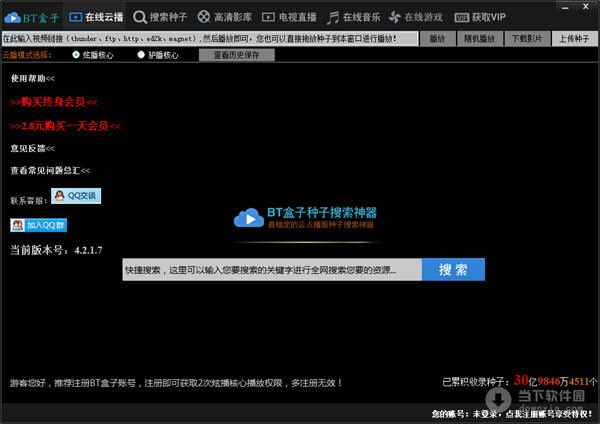Minimize the BT盒子 window
The width and height of the screenshot is (600, 424).
(x=566, y=7)
